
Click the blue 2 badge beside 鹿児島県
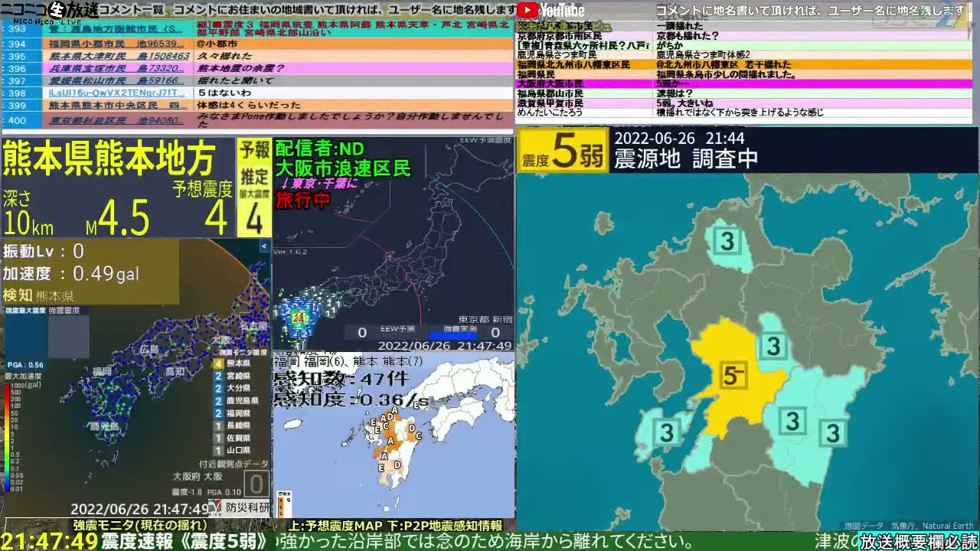(218, 400)
